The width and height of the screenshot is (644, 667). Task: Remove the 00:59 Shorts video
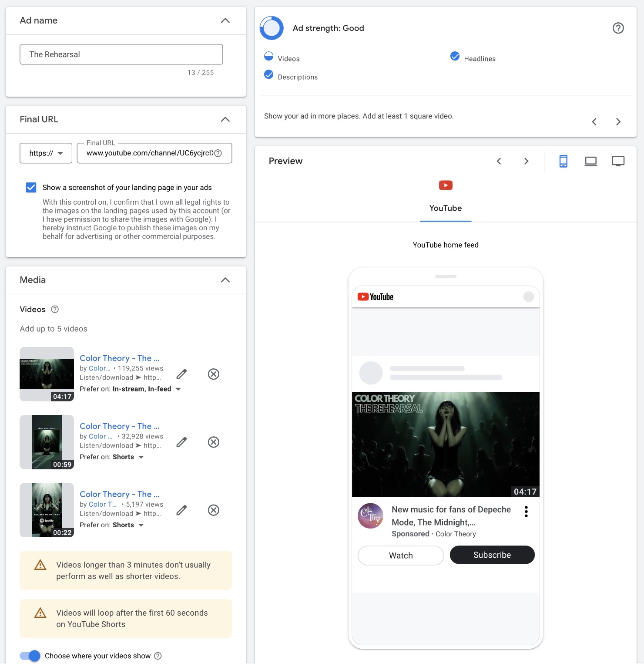[213, 442]
